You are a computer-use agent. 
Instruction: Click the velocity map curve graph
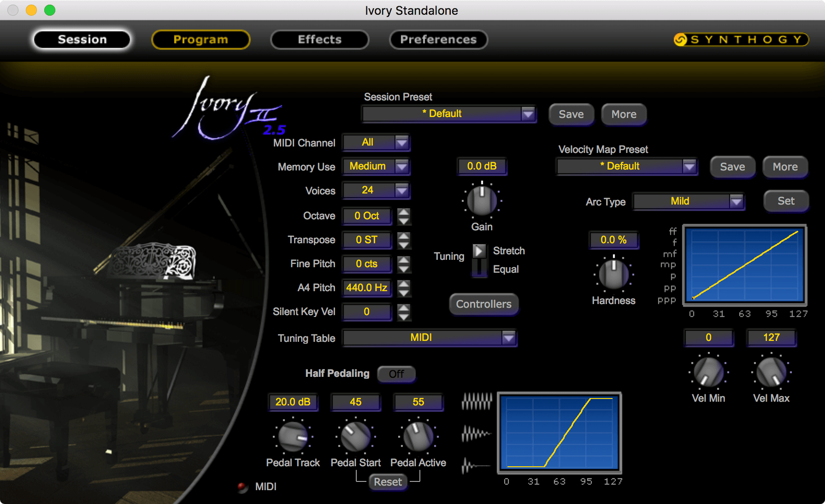tap(745, 265)
